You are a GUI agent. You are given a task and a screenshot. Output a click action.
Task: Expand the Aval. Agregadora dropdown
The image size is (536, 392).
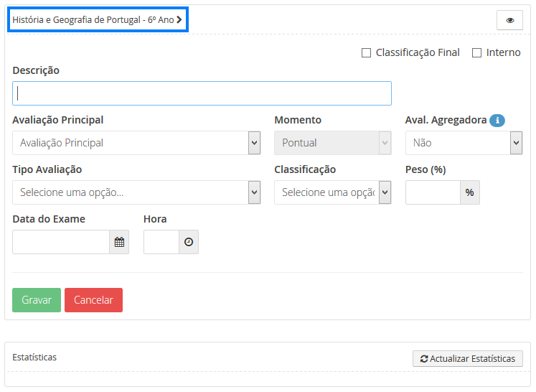(464, 143)
